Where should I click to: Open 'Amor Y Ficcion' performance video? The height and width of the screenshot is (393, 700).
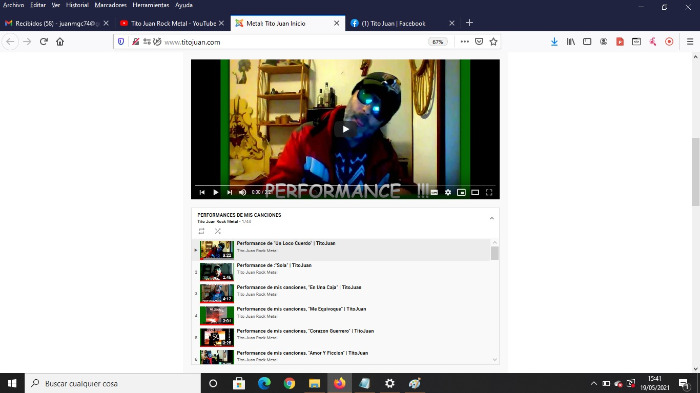coord(342,356)
